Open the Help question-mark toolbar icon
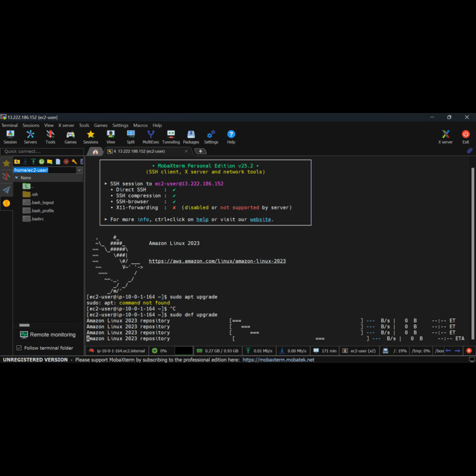476x476 pixels. (231, 137)
